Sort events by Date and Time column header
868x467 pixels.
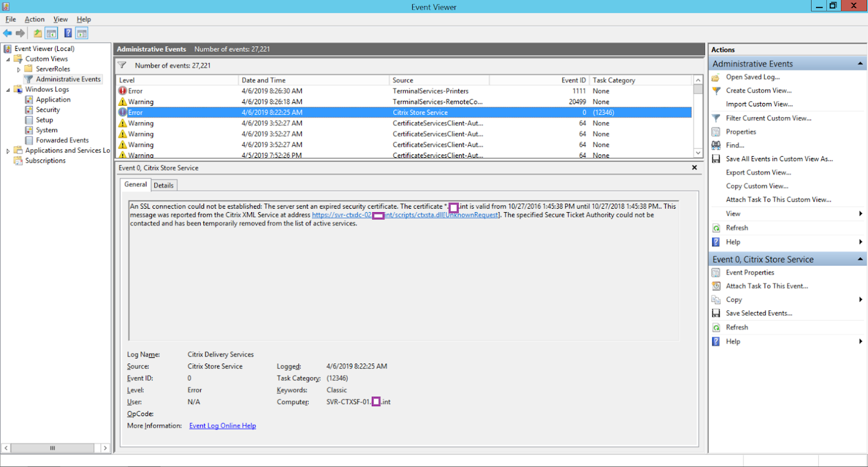point(314,80)
